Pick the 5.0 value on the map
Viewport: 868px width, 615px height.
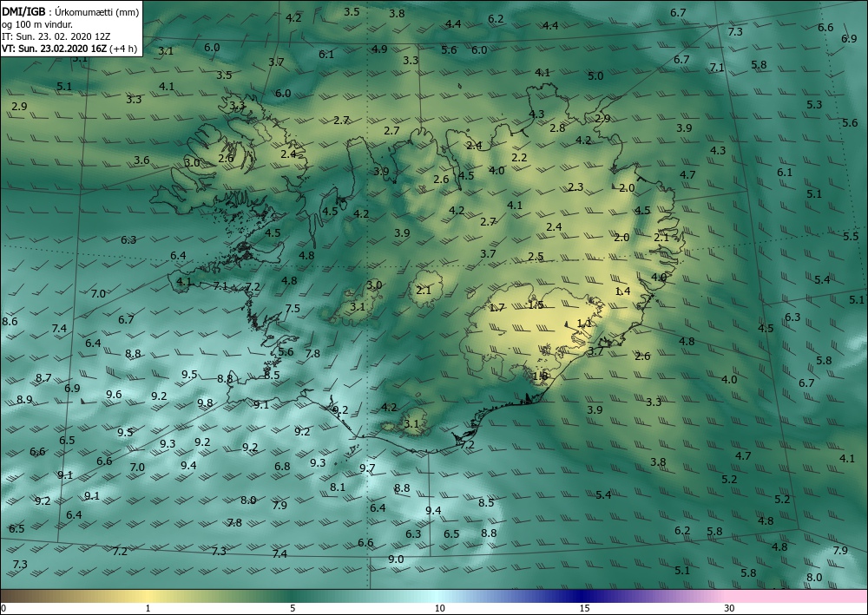point(595,75)
